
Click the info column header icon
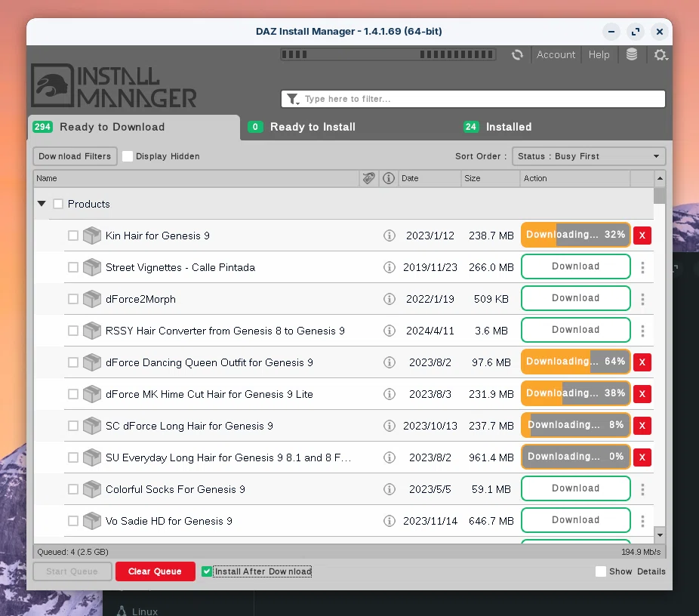[389, 178]
